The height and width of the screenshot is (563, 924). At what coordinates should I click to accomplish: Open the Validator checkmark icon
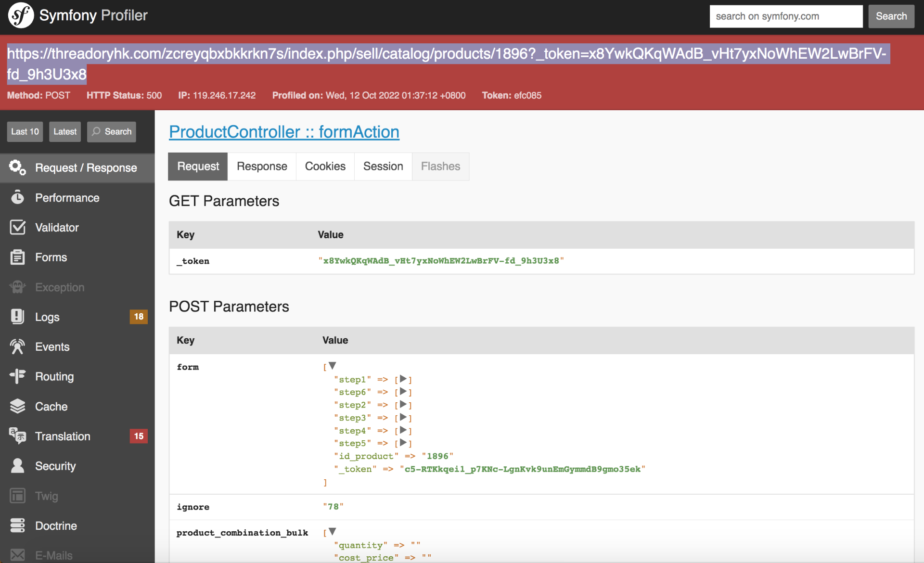click(18, 227)
